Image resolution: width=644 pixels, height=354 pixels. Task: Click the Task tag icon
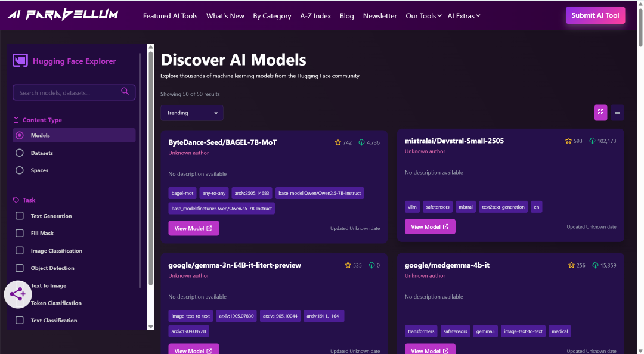point(16,200)
